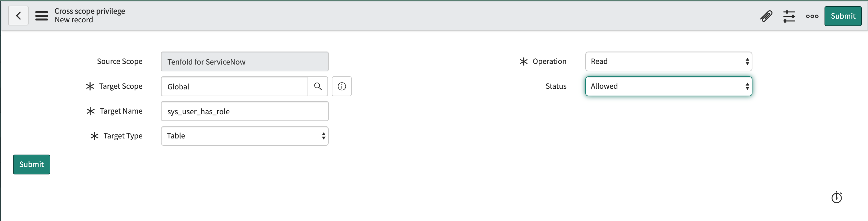Click the personalize form icon
The height and width of the screenshot is (221, 868).
point(789,16)
